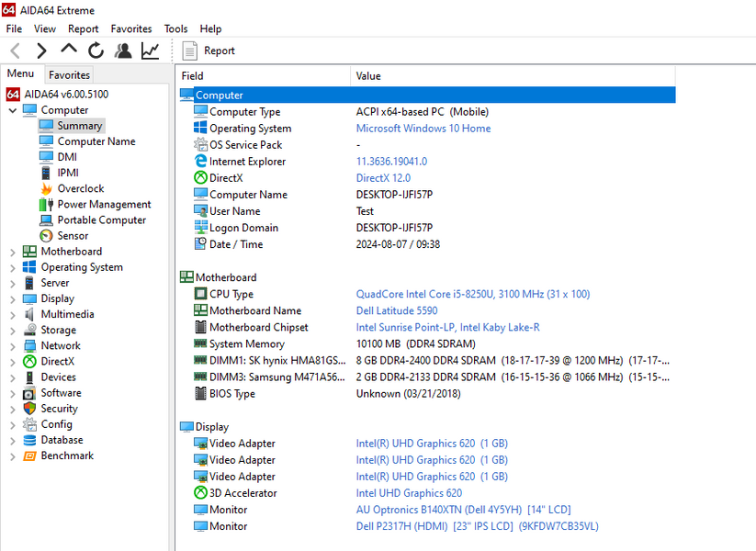Select Portable Computer in the tree

click(x=102, y=219)
